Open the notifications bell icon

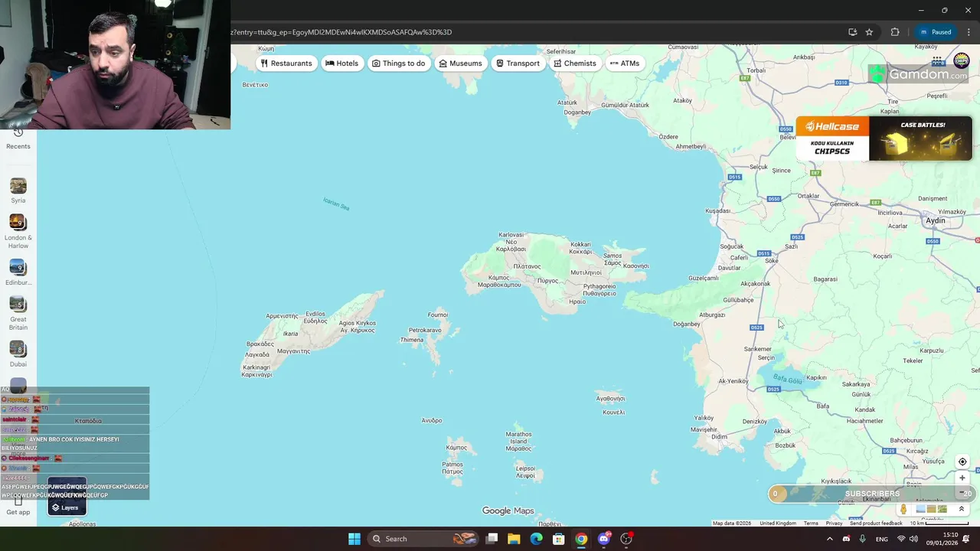click(967, 539)
